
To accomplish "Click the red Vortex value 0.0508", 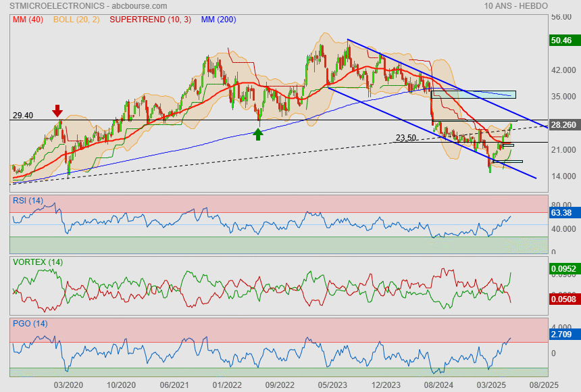I will click(565, 299).
